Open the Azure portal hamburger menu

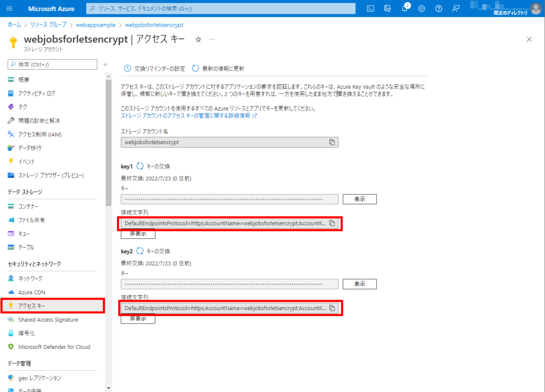[x=10, y=9]
